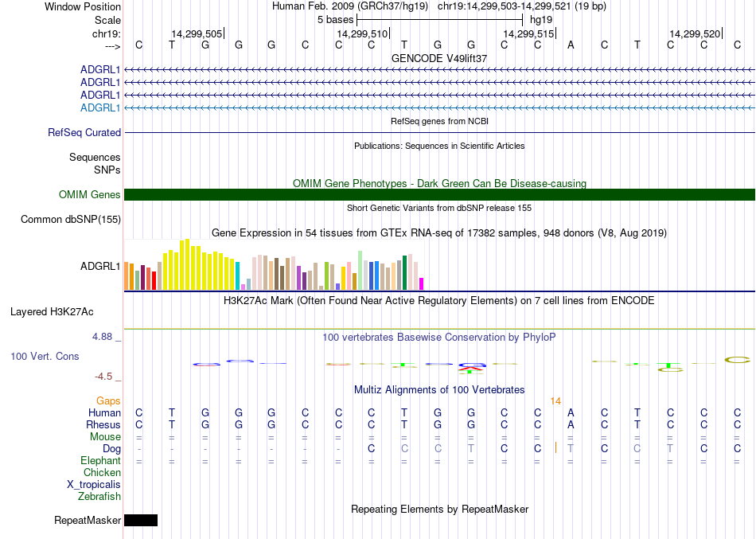Select the Elephant species row label
756x539 pixels.
click(x=100, y=461)
